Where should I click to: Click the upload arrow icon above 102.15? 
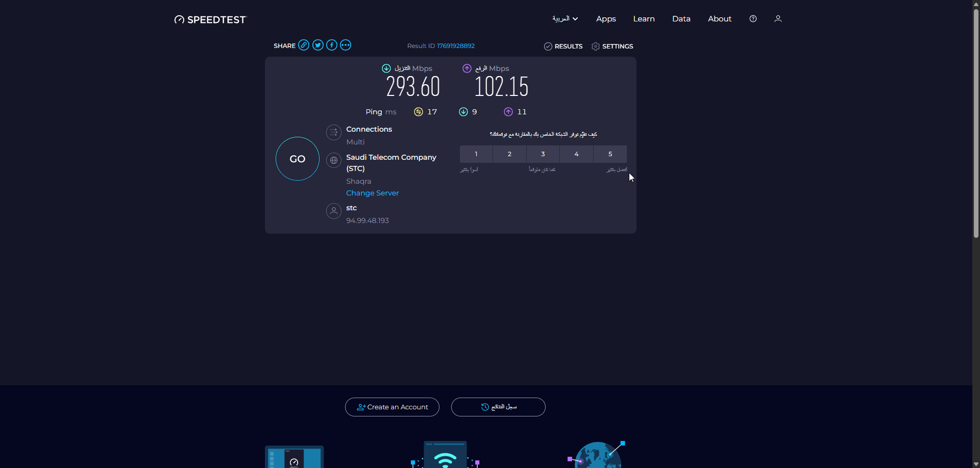click(x=467, y=68)
